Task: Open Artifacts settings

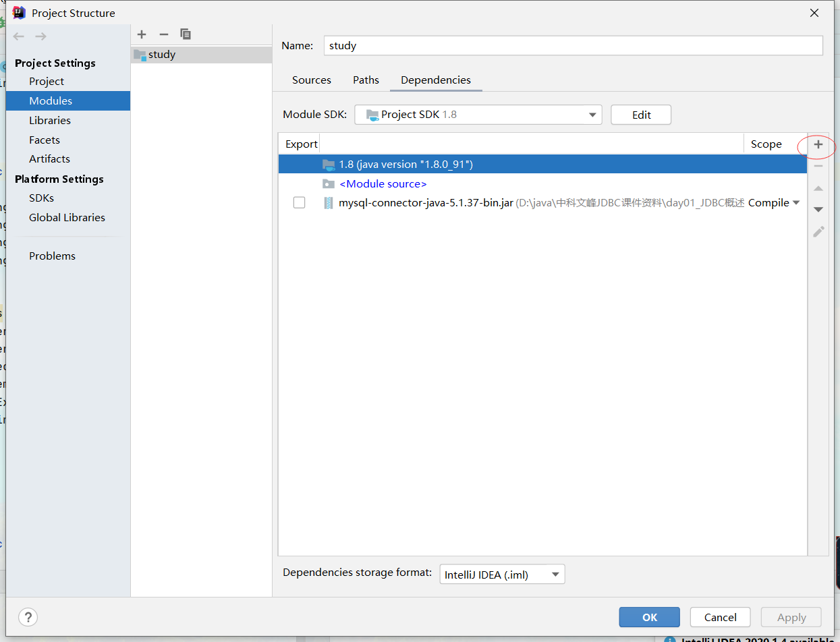Action: [x=49, y=159]
